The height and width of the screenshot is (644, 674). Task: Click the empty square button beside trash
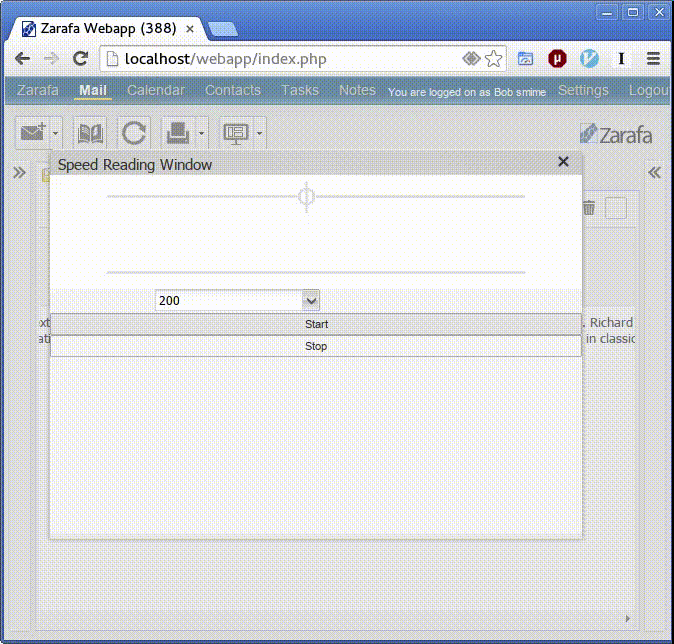coord(616,208)
